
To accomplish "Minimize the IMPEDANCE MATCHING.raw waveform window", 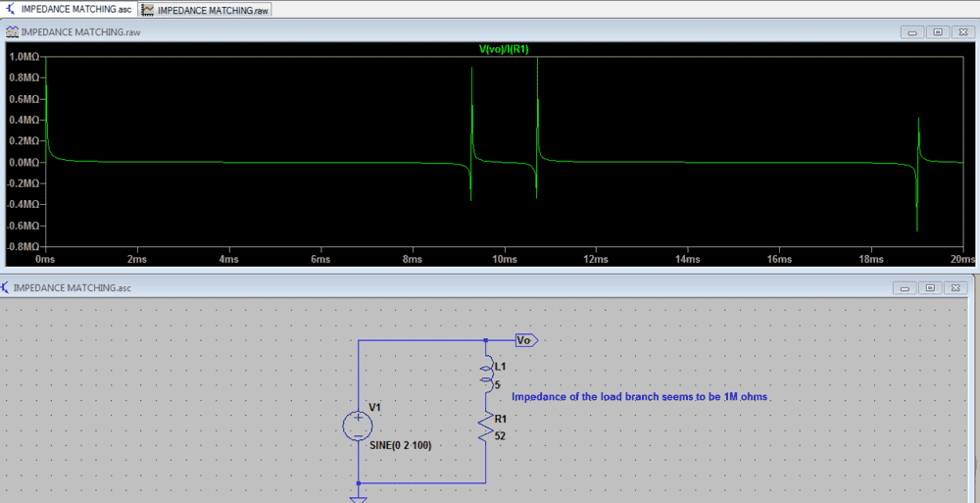I will 912,31.
